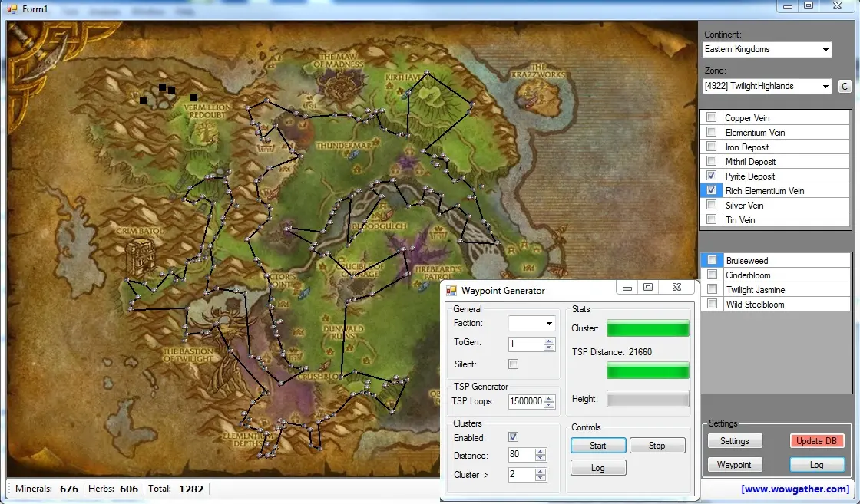Image resolution: width=860 pixels, height=504 pixels.
Task: Open the www.wowgather.com link
Action: point(795,489)
